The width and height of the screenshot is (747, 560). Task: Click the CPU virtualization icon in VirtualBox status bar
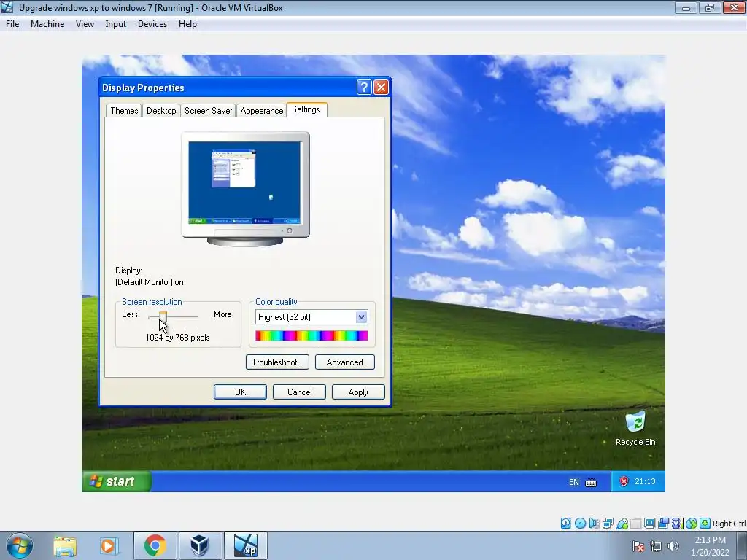tap(678, 524)
